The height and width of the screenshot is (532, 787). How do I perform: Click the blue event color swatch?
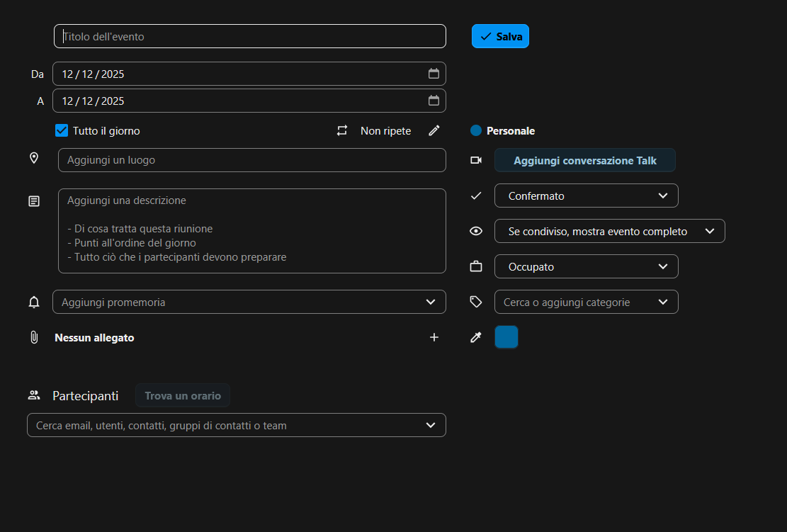click(x=506, y=337)
